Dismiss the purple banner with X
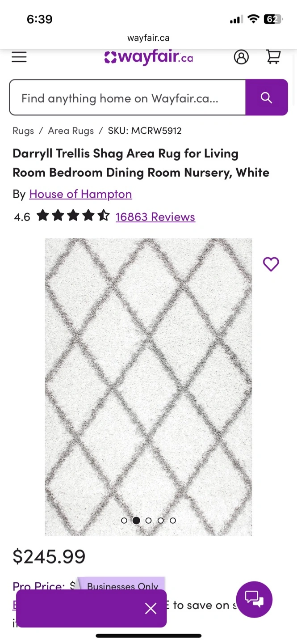297x644 pixels. (x=151, y=608)
